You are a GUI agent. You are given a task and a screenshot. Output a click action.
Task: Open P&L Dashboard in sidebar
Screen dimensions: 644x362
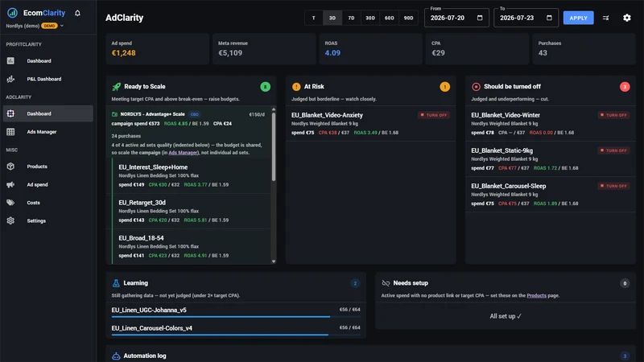point(48,79)
